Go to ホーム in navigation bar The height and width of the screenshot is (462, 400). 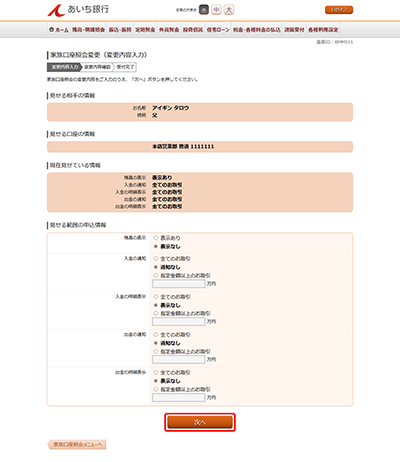[x=58, y=30]
